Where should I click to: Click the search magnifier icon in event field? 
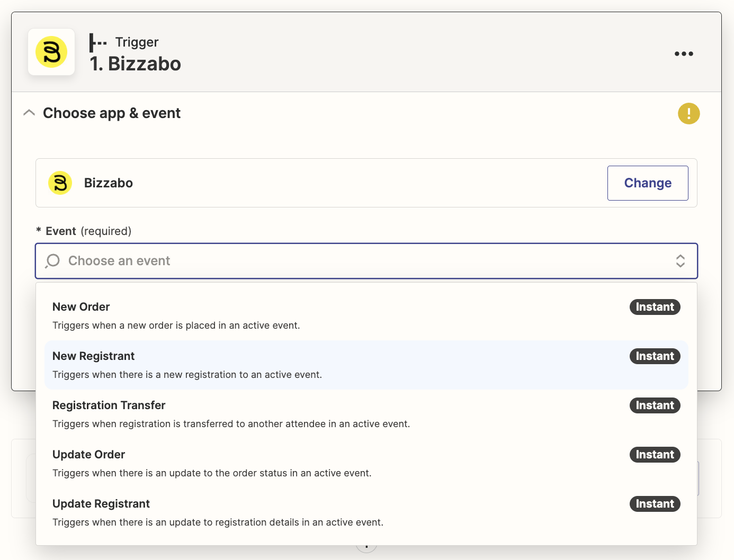(x=52, y=261)
